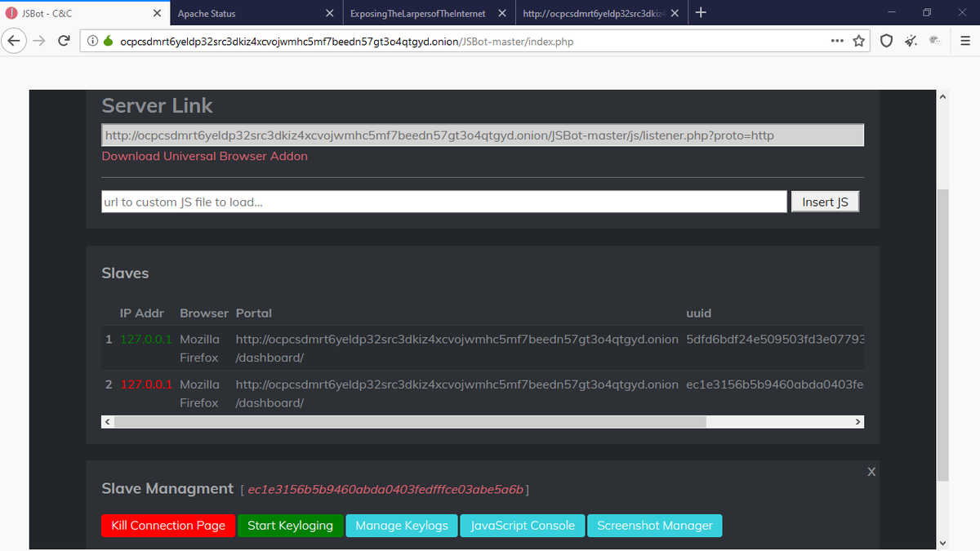Click the Portal URL in slave row 1

[457, 348]
